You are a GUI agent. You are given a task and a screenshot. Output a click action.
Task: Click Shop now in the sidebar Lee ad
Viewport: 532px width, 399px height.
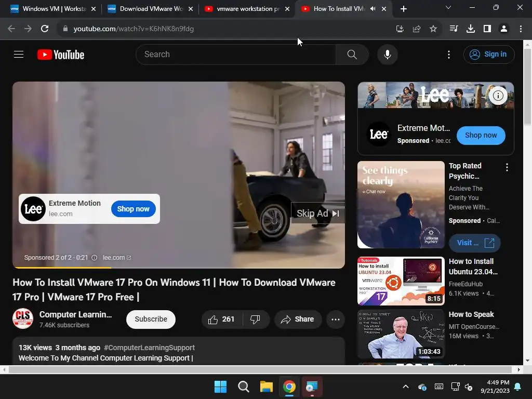(x=481, y=136)
